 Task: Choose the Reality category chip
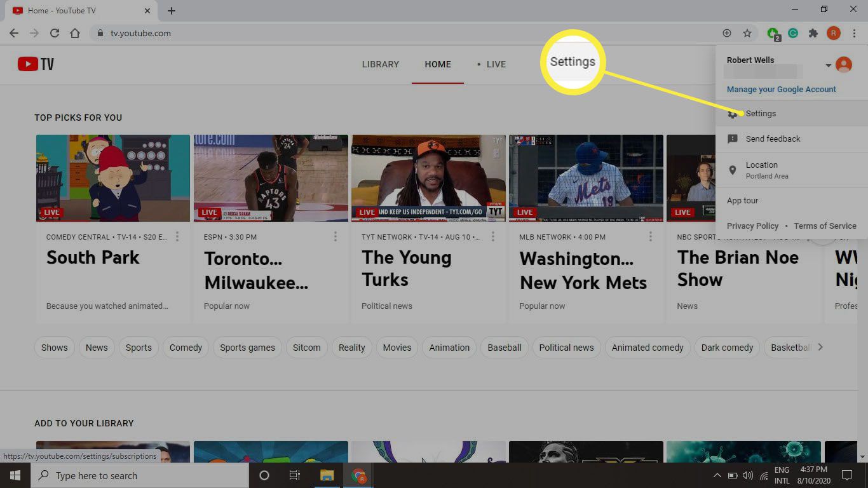coord(352,348)
